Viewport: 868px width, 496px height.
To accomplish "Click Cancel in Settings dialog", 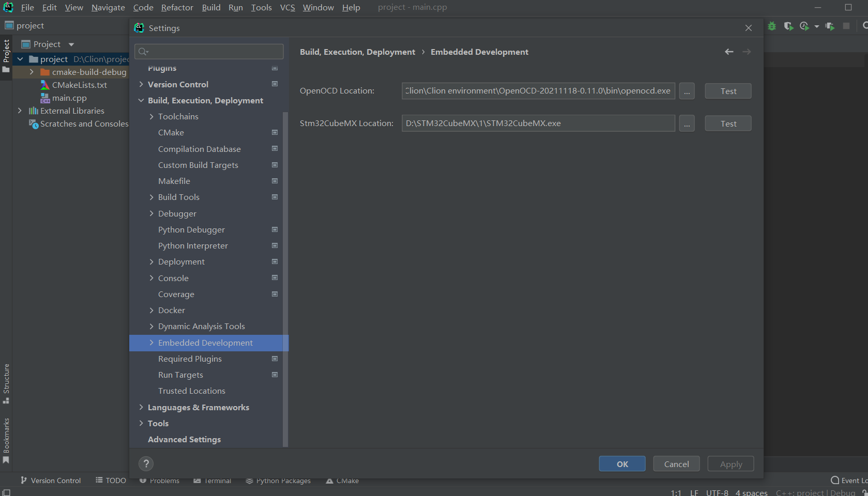I will tap(676, 464).
